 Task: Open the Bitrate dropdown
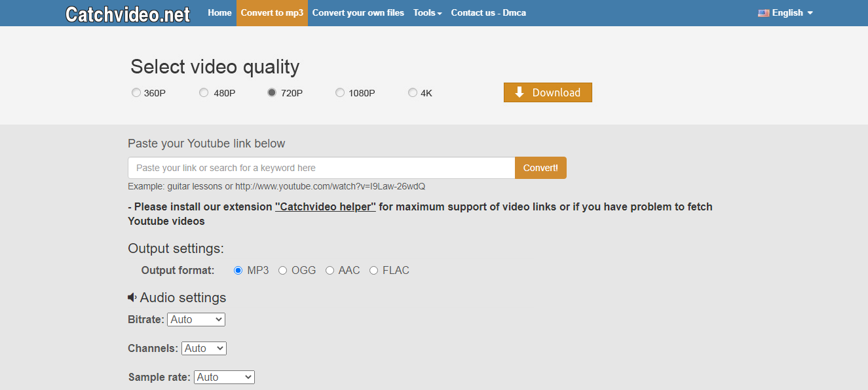click(197, 319)
